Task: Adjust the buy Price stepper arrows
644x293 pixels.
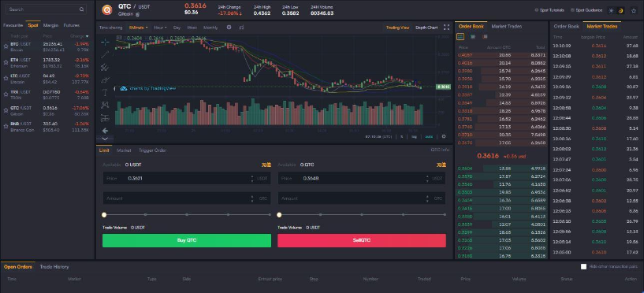Action: pos(252,179)
